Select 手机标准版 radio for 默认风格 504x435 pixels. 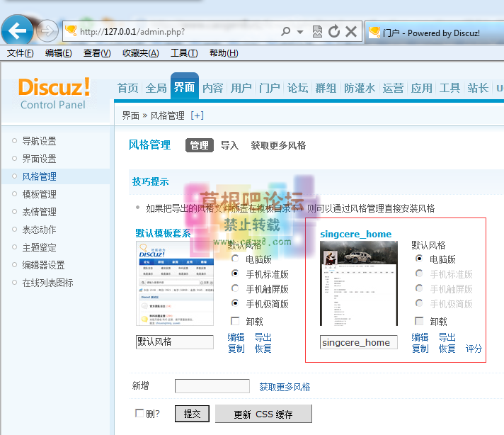(x=235, y=273)
